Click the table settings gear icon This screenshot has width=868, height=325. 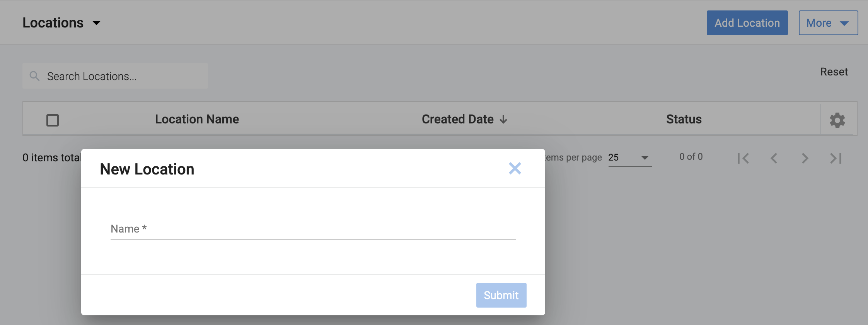click(x=837, y=120)
